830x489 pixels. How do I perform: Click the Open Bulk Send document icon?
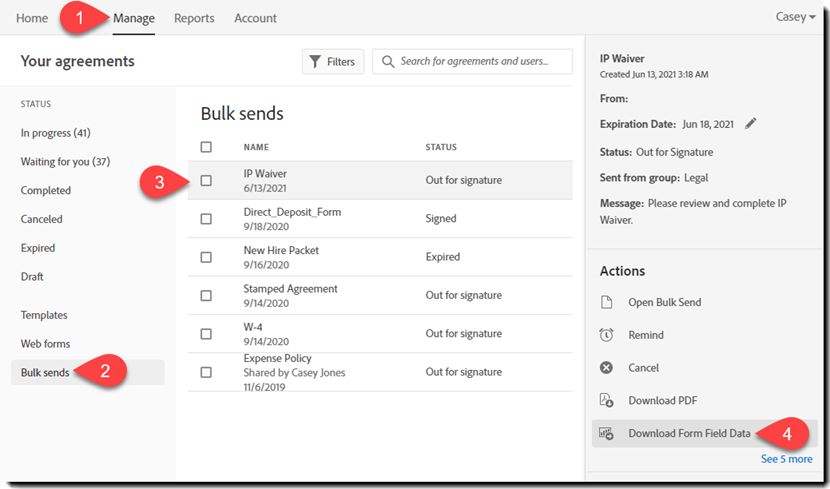[606, 302]
